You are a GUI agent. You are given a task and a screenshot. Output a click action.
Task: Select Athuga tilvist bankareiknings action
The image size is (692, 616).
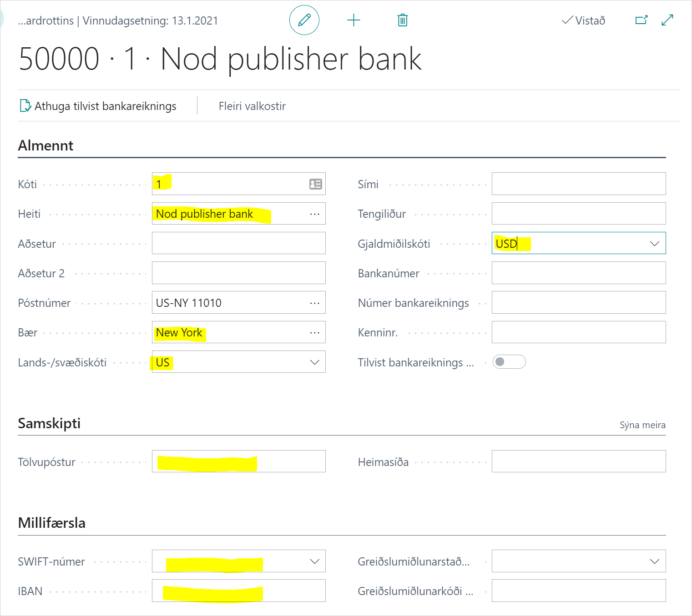click(98, 106)
